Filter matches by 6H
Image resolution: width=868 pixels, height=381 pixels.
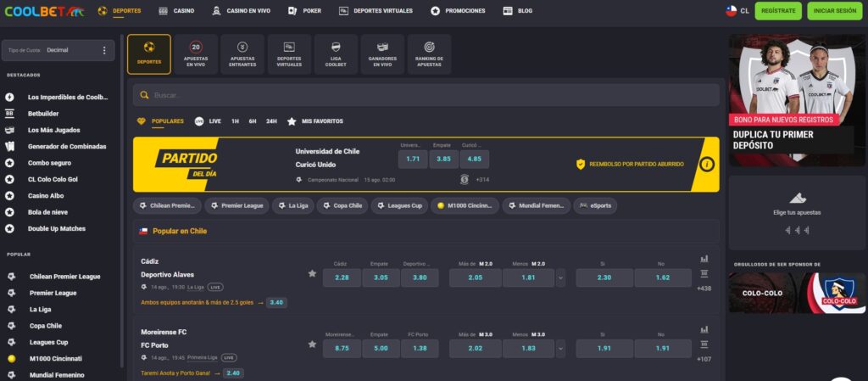coord(253,121)
